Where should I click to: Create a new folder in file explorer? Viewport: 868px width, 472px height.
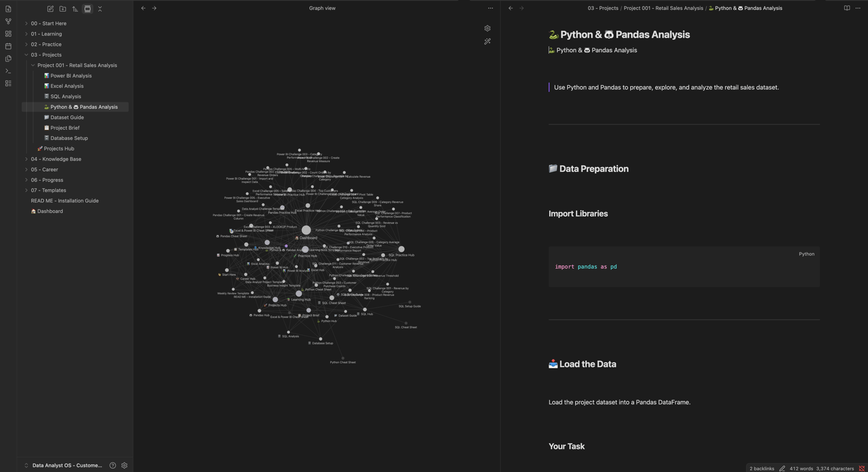click(62, 9)
